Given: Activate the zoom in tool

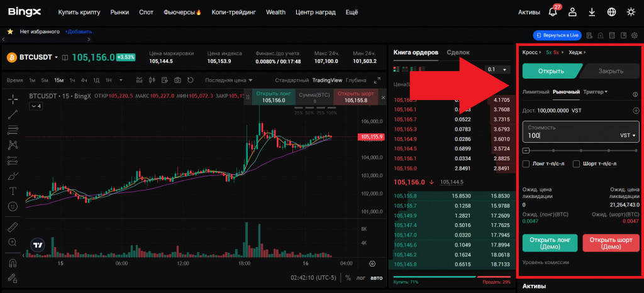Looking at the screenshot, I should 13,241.
